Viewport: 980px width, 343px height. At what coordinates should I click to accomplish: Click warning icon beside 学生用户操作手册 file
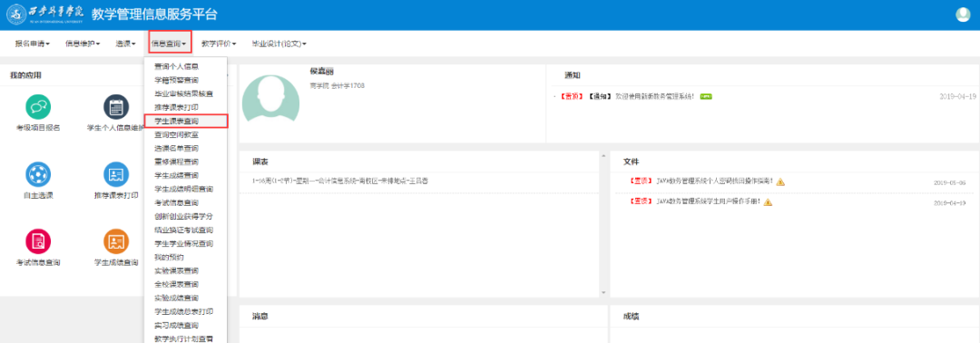pos(769,201)
